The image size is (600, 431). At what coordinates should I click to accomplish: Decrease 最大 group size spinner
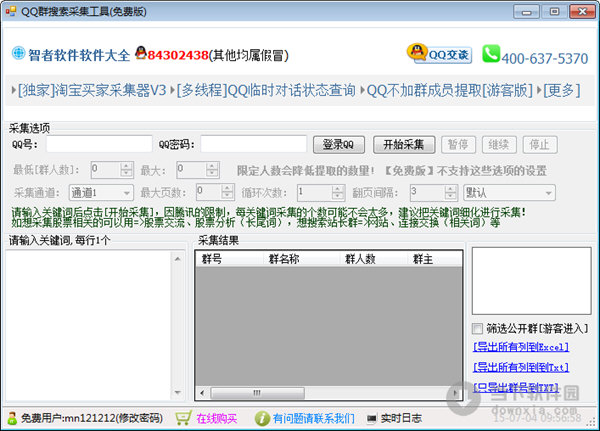click(x=212, y=173)
